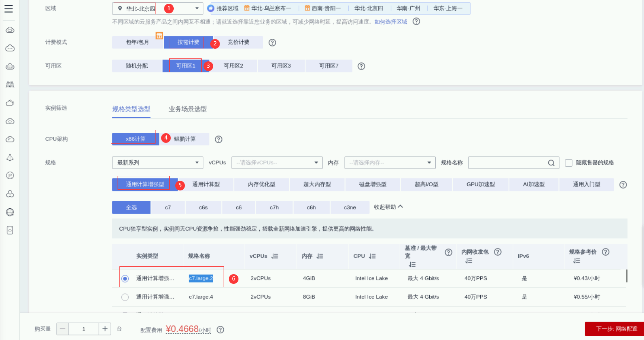Select 按需计费 billing mode
This screenshot has height=340, width=644.
[x=188, y=42]
